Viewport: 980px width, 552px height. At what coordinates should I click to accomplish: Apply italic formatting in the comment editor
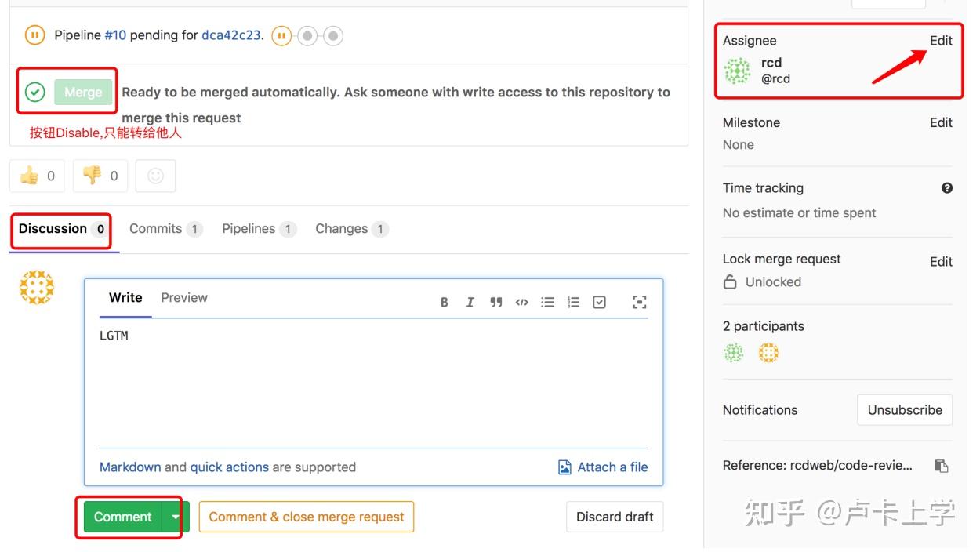pyautogui.click(x=470, y=302)
